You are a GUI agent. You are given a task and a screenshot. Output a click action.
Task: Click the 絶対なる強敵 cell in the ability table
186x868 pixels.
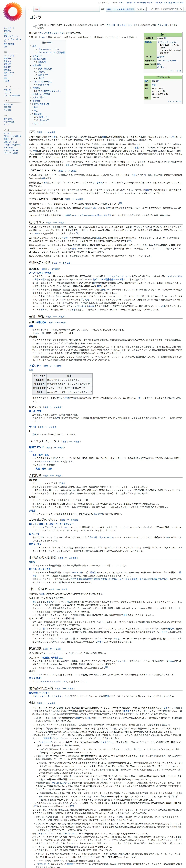(40, 388)
